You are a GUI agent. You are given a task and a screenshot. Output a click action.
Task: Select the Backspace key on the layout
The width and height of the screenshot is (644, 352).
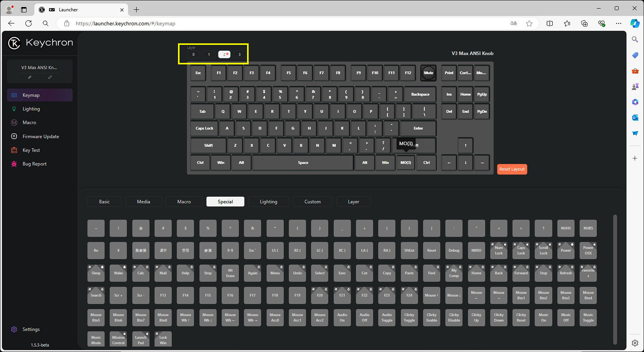[420, 94]
